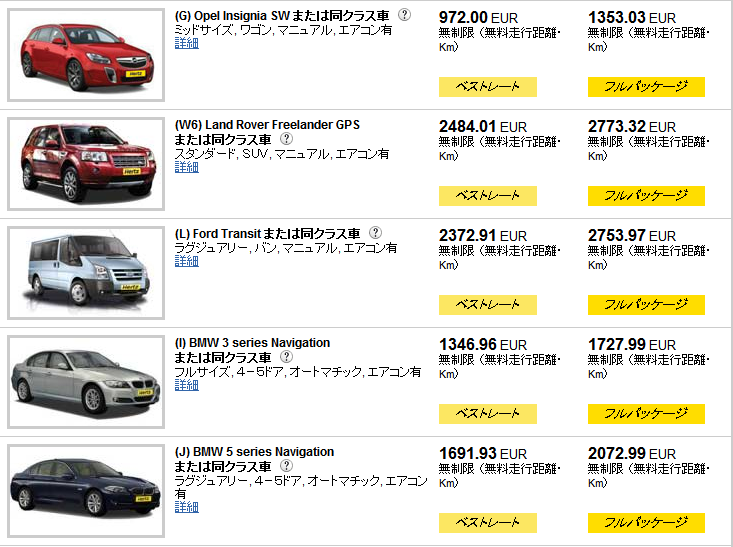Open 詳細 link under BMW 3 series

(187, 385)
